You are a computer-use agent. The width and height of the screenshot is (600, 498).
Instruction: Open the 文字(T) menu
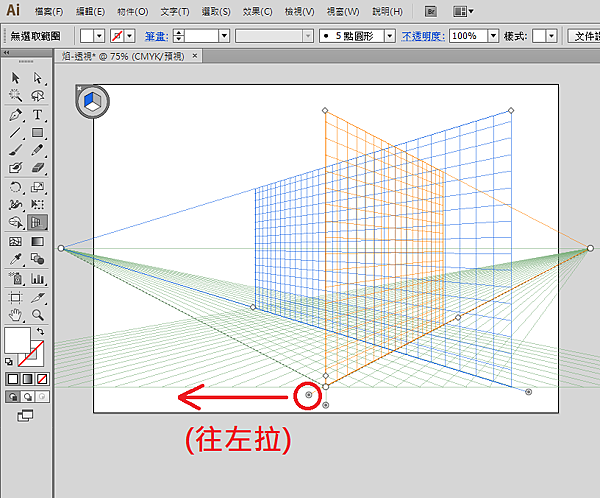click(x=175, y=12)
